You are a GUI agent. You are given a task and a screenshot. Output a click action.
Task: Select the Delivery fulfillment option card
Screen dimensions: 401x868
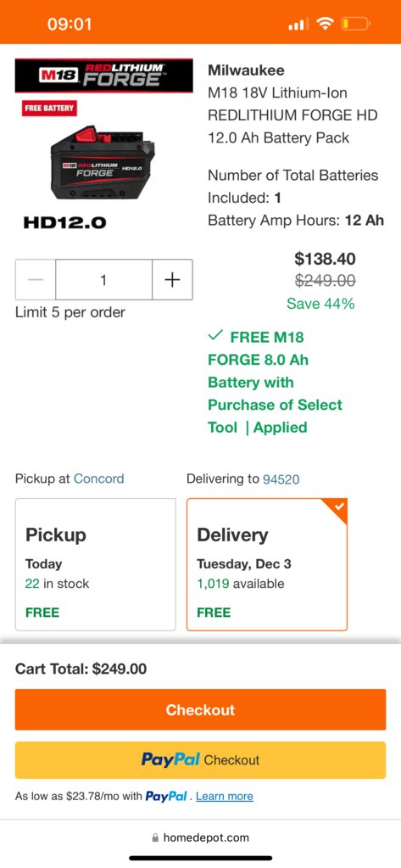(x=266, y=564)
